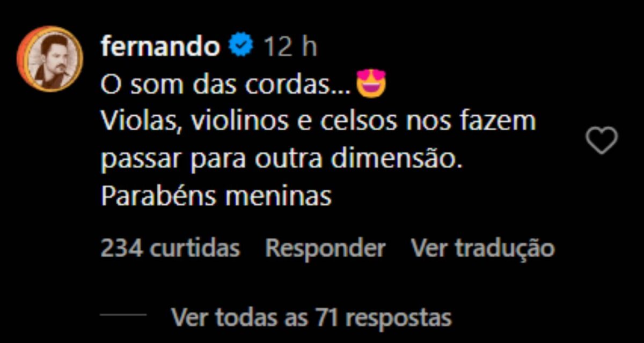644x343 pixels.
Task: Open the fernando username link
Action: pos(160,47)
